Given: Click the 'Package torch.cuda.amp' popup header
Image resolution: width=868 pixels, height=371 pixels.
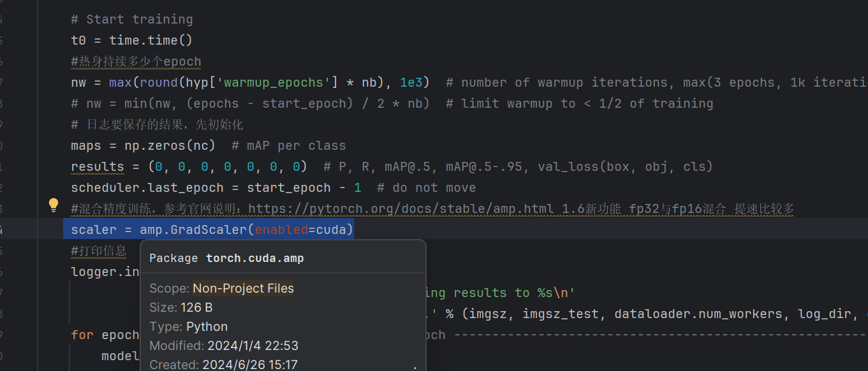Looking at the screenshot, I should pos(226,258).
